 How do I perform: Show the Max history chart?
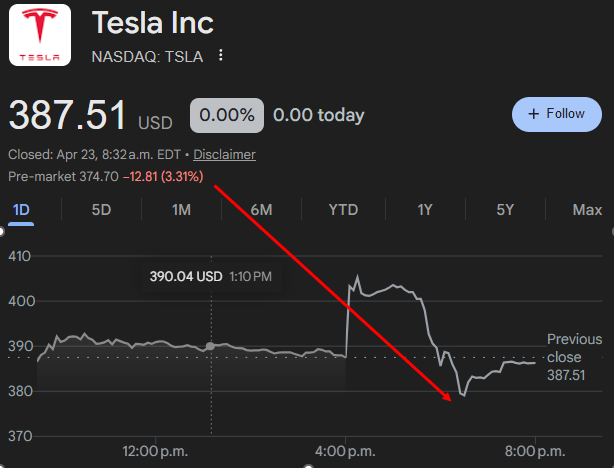(587, 210)
